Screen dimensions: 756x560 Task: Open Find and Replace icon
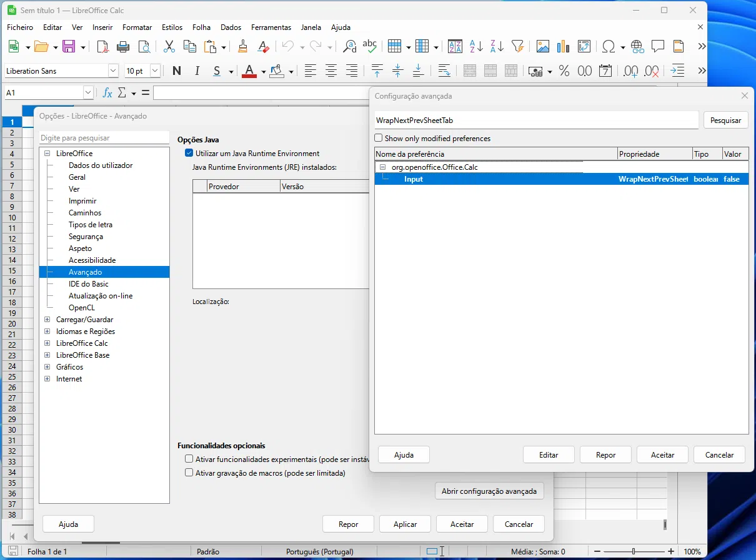[x=350, y=47]
